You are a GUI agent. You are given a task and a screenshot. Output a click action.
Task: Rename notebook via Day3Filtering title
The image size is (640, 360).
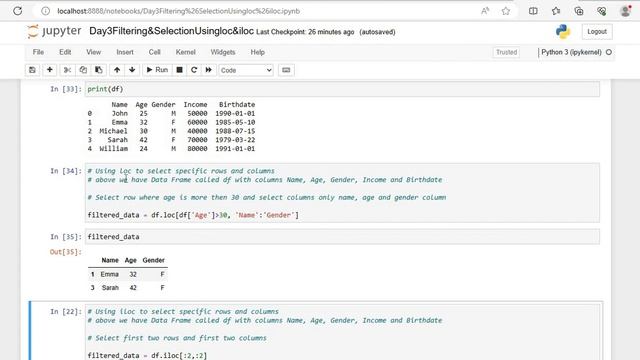click(171, 31)
